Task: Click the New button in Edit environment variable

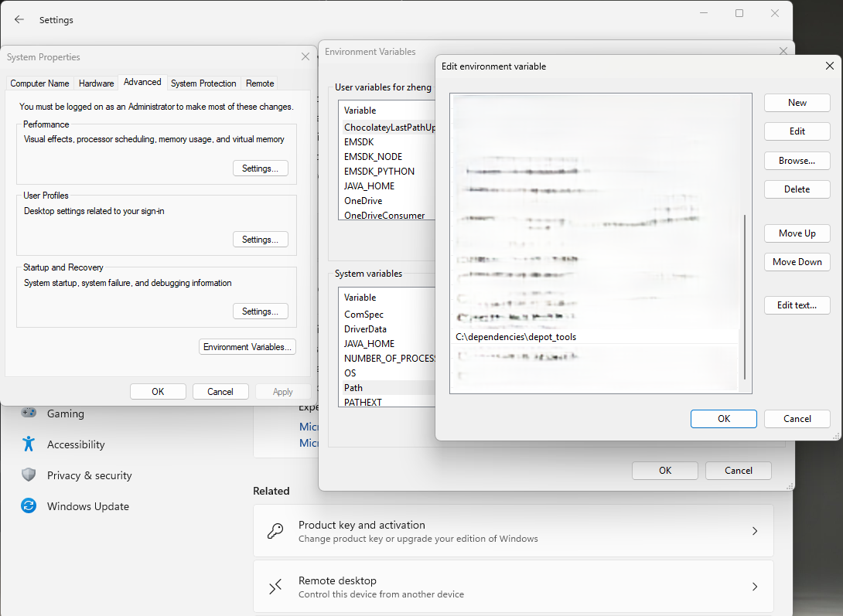Action: pyautogui.click(x=797, y=103)
